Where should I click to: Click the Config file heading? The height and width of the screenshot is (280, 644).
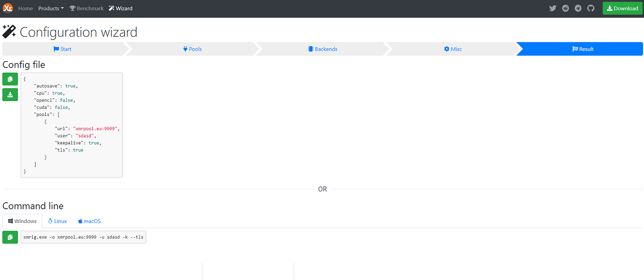(x=24, y=65)
